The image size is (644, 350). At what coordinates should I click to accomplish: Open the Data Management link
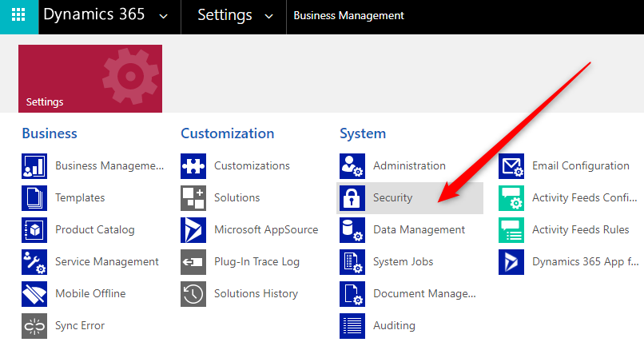coord(419,230)
